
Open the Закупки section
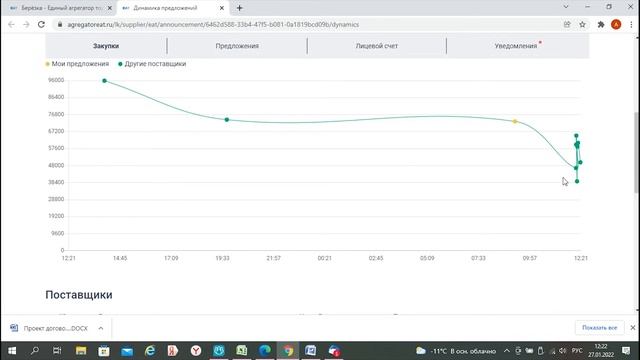point(106,46)
